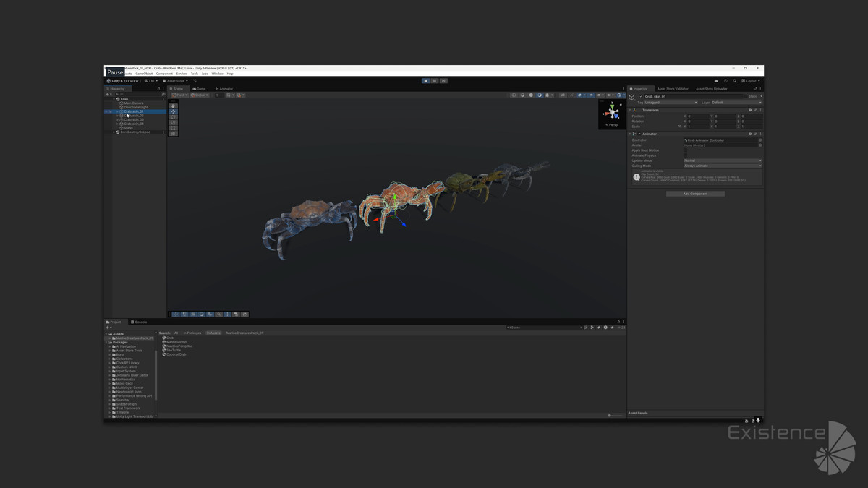Viewport: 868px width, 488px height.
Task: Toggle Apply Root Motion checkbox
Action: tap(686, 150)
